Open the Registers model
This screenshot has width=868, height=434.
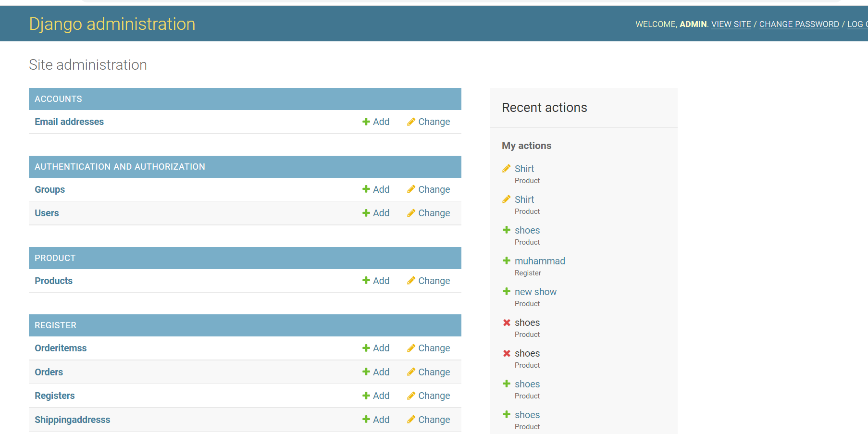54,396
